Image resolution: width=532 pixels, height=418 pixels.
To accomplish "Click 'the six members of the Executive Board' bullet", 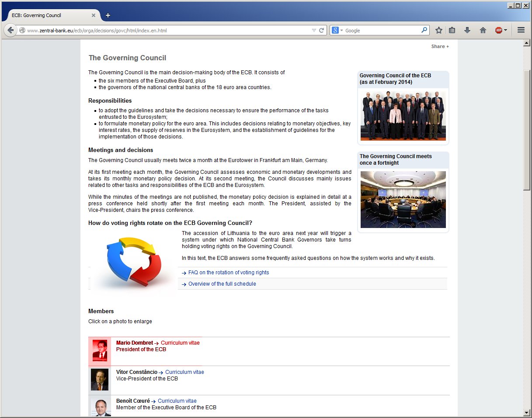I will click(152, 81).
